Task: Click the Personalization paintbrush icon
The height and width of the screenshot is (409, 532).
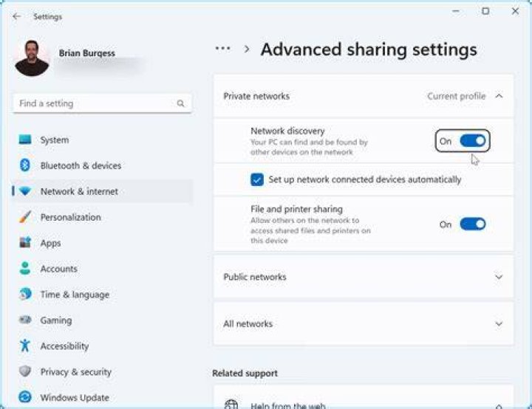Action: pyautogui.click(x=25, y=217)
